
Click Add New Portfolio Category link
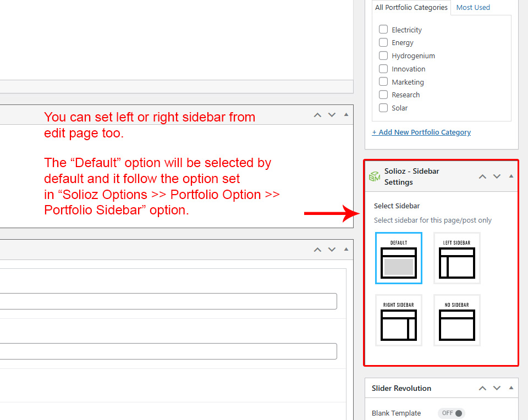coord(421,132)
